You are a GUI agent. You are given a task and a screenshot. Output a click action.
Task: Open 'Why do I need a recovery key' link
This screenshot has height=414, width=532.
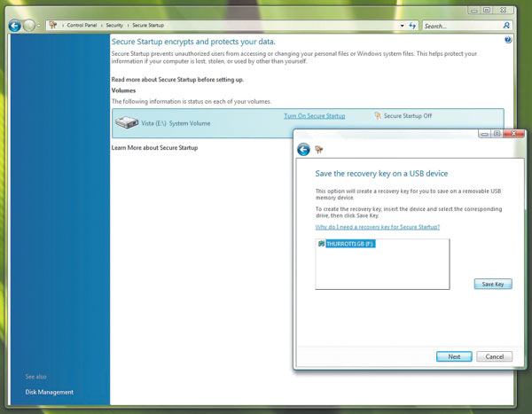(x=378, y=227)
